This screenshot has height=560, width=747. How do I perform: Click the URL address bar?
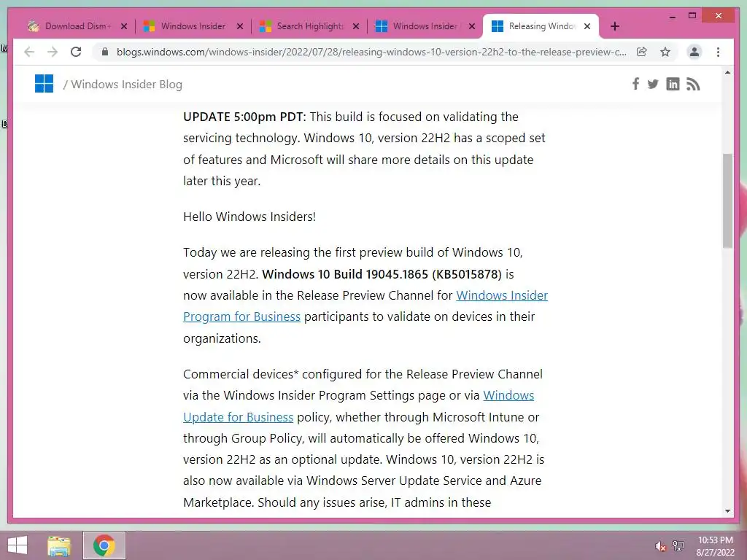[x=371, y=52]
